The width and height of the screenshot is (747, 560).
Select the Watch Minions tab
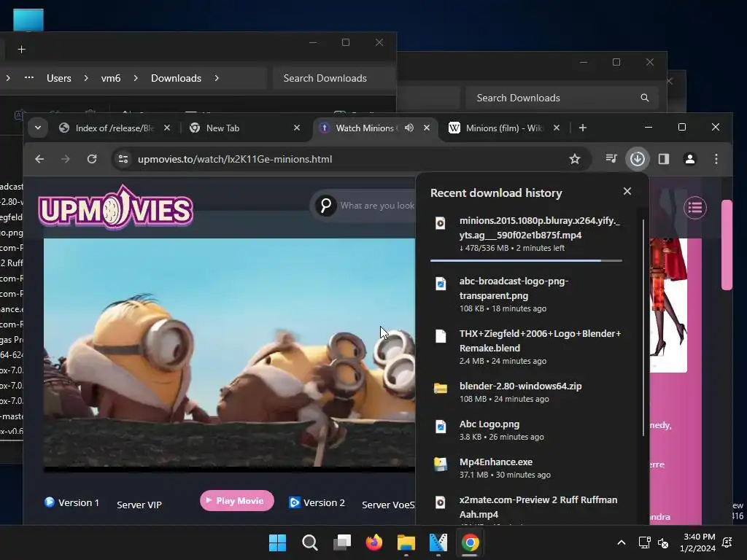click(374, 128)
